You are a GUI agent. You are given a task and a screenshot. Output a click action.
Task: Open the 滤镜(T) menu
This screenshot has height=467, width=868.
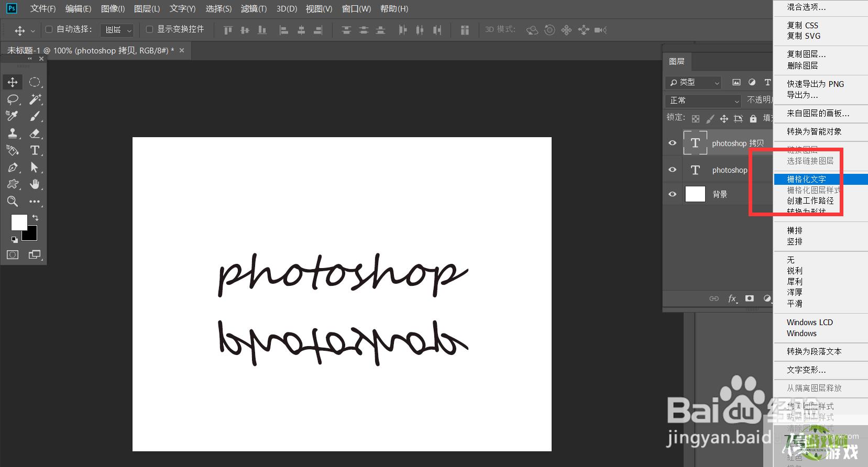point(254,9)
